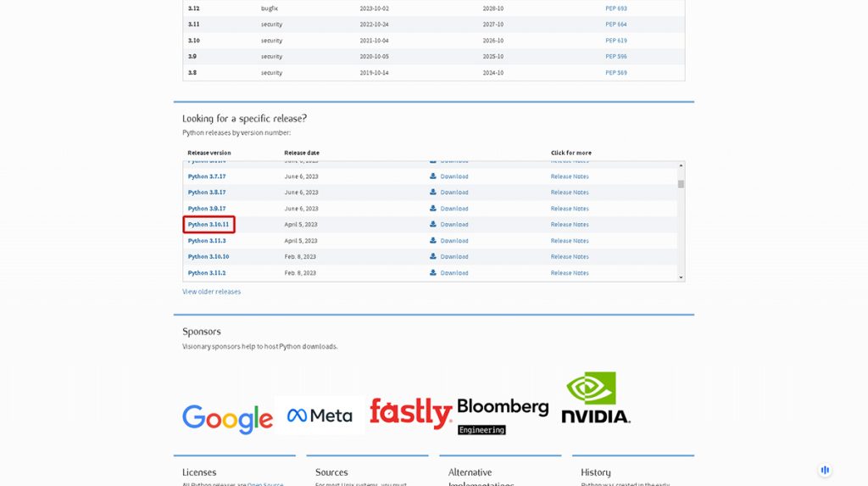Image resolution: width=868 pixels, height=486 pixels.
Task: Open the Python 3.10.11 release link
Action: click(x=209, y=225)
